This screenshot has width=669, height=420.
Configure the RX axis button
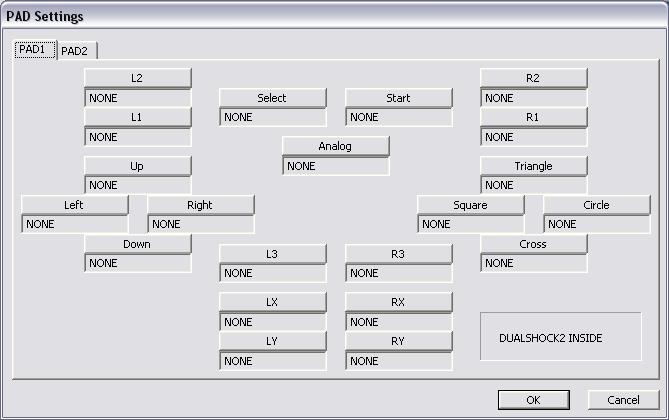coord(398,302)
